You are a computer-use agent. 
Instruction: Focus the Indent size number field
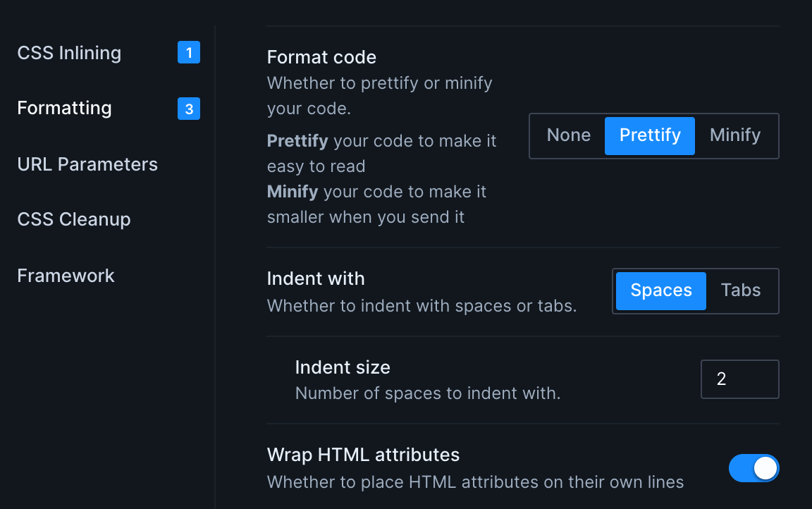click(x=739, y=379)
